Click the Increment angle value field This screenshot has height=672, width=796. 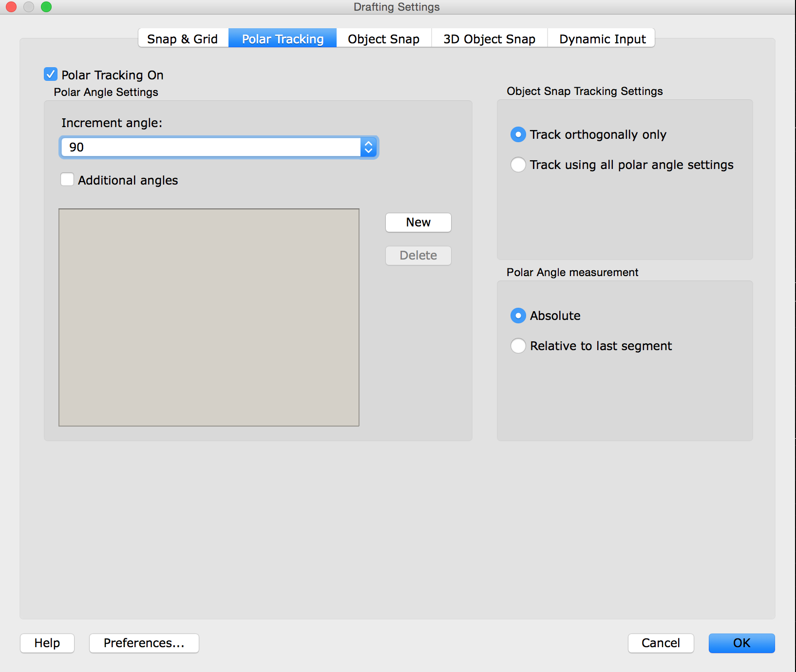point(210,147)
